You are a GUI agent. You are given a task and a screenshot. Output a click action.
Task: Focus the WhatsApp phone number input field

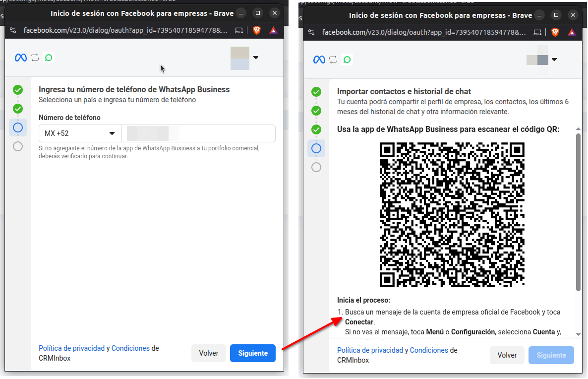(x=198, y=133)
